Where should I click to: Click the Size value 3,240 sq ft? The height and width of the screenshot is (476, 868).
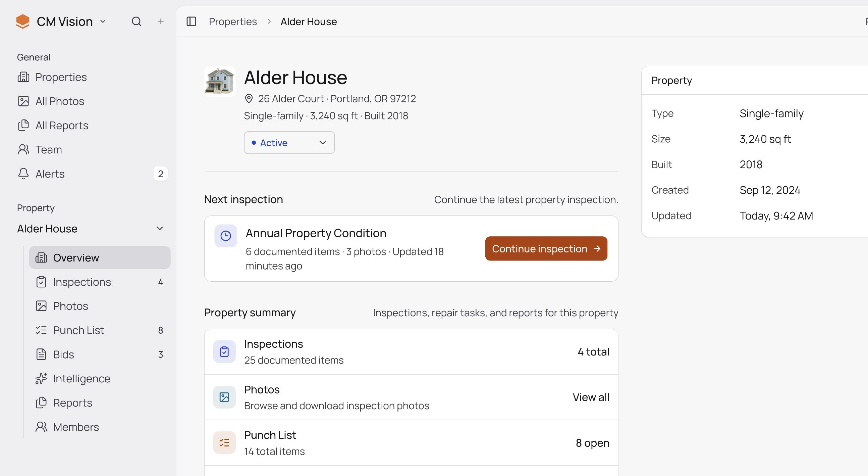coord(765,139)
